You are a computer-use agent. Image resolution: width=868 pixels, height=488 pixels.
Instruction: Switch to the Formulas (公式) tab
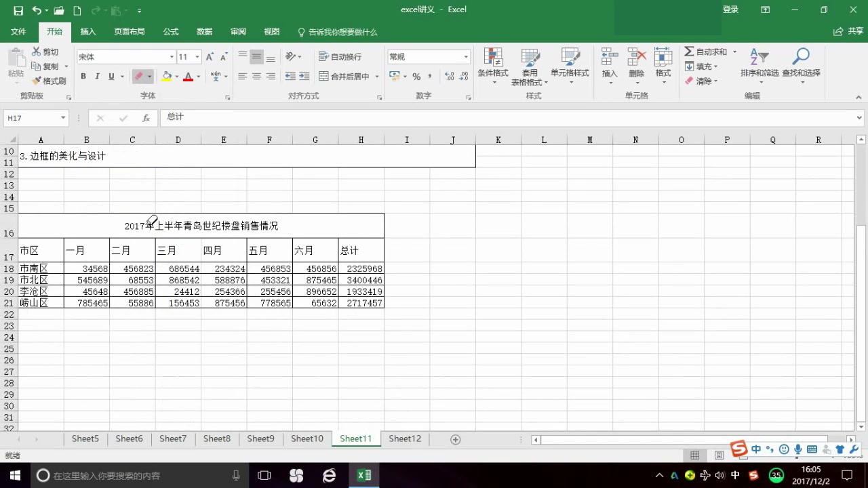tap(171, 32)
